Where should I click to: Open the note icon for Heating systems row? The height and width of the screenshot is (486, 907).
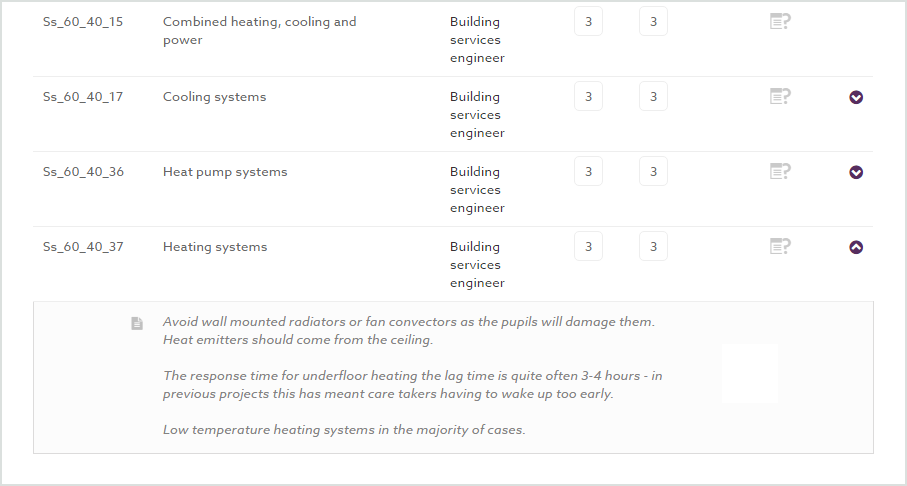(780, 246)
